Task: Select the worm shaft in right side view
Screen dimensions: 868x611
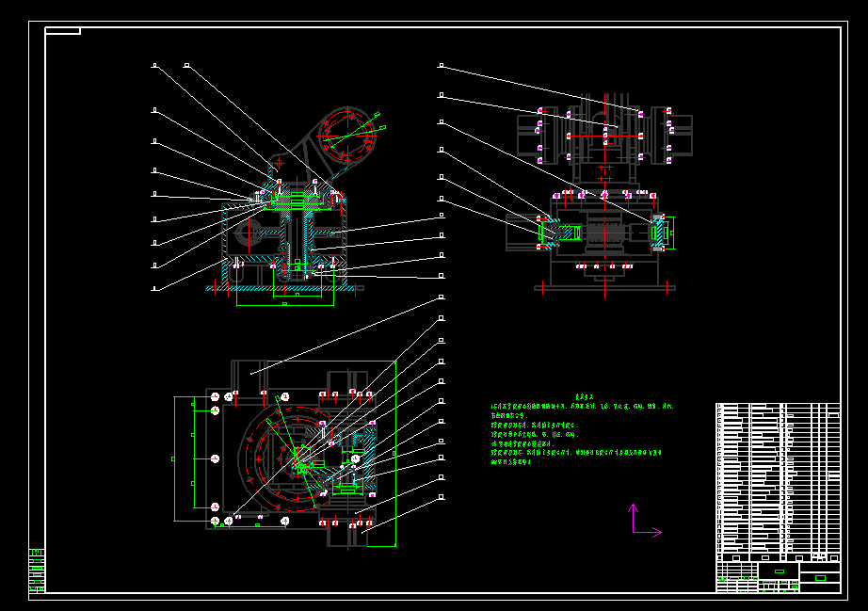Action: click(x=604, y=233)
